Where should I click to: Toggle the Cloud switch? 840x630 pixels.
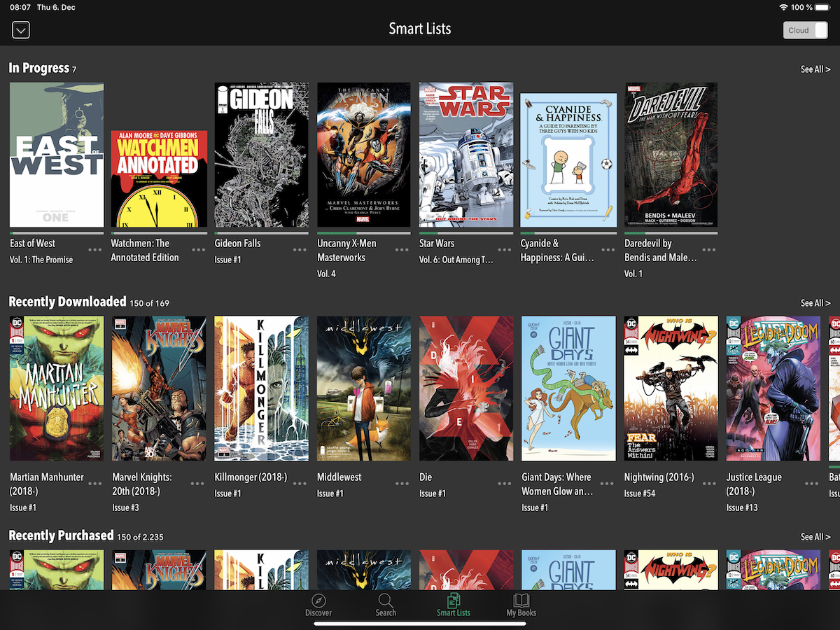tap(806, 30)
